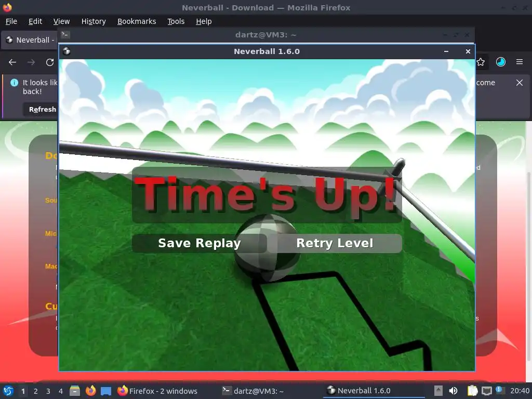Click the dartz@VM3 terminal title bar
The height and width of the screenshot is (399, 532).
click(265, 35)
